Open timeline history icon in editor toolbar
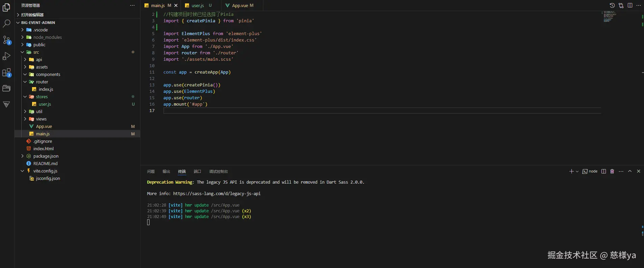 [x=612, y=5]
